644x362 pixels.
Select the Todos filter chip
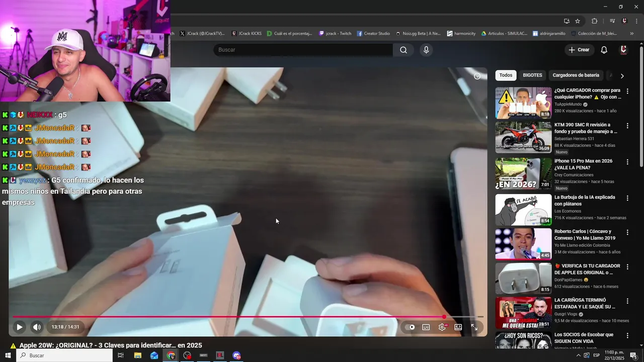506,75
